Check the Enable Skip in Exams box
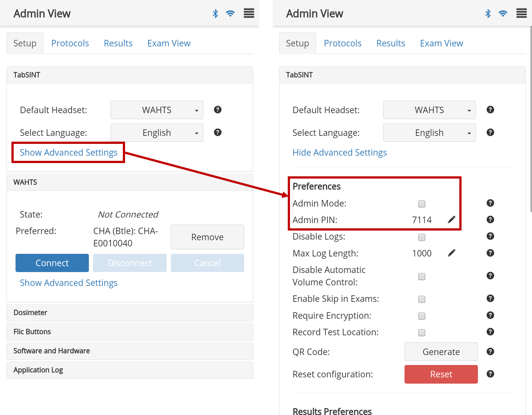532x415 pixels. tap(422, 299)
